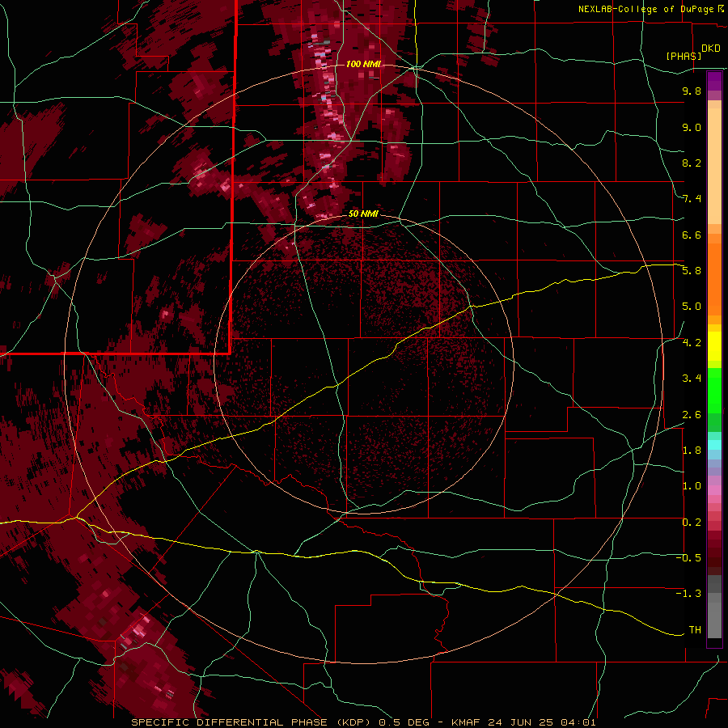Click the DKD unit label above legend
728x728 pixels.
tap(711, 49)
